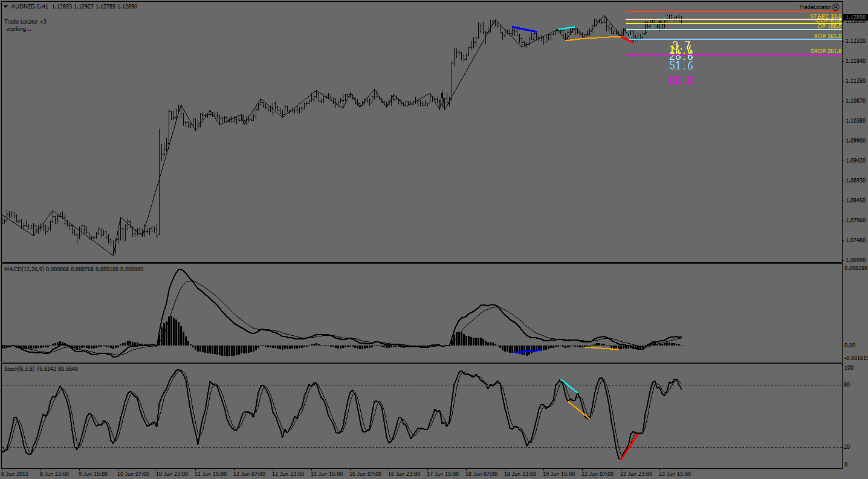The width and height of the screenshot is (868, 479).
Task: Click the orange-red top horizontal line
Action: (x=725, y=11)
